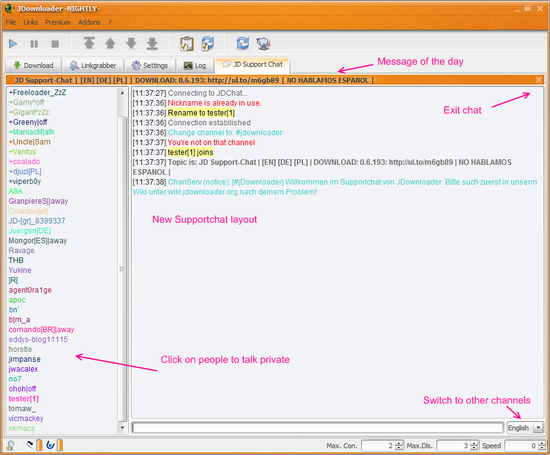
Task: Select user djuzi[PL] in the list
Action: click(x=25, y=172)
